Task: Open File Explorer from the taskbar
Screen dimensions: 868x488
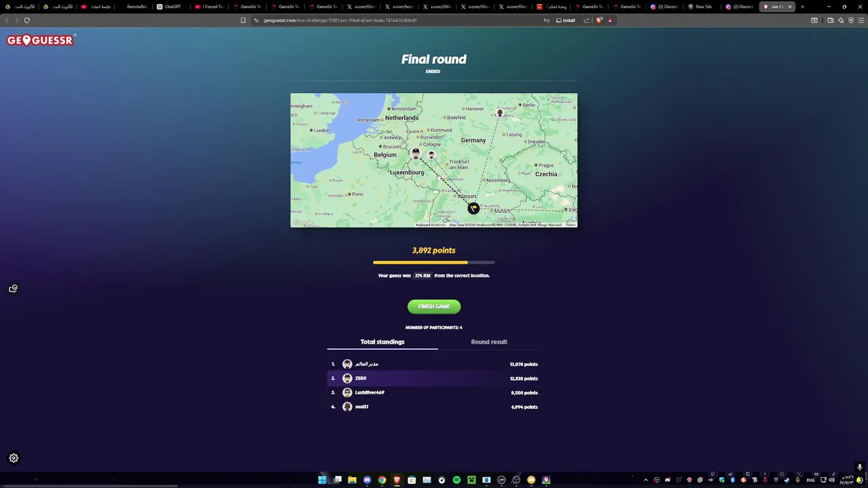Action: (x=352, y=480)
